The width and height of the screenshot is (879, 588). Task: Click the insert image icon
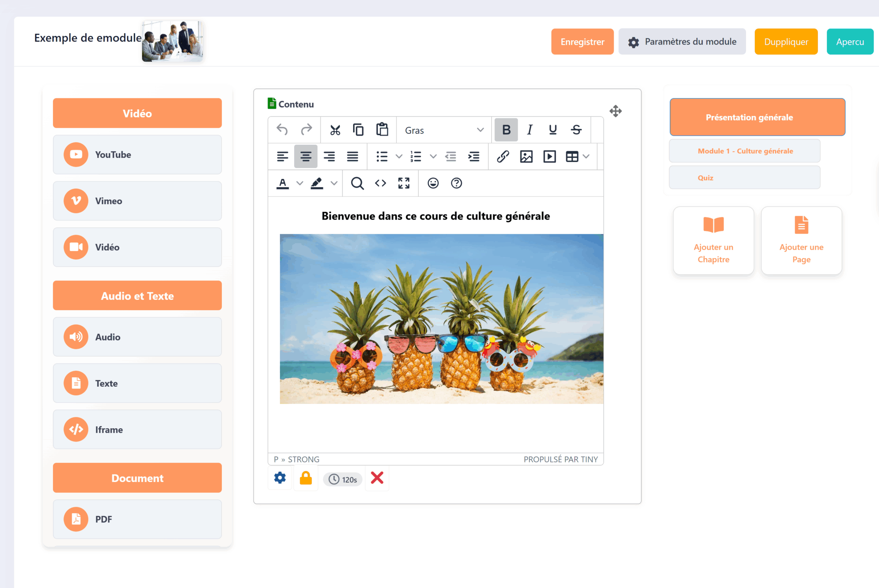pyautogui.click(x=526, y=157)
